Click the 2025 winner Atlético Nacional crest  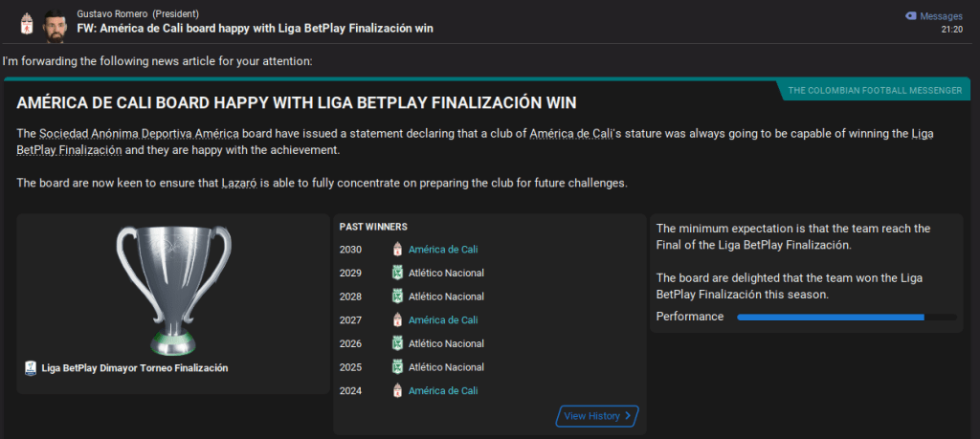397,367
